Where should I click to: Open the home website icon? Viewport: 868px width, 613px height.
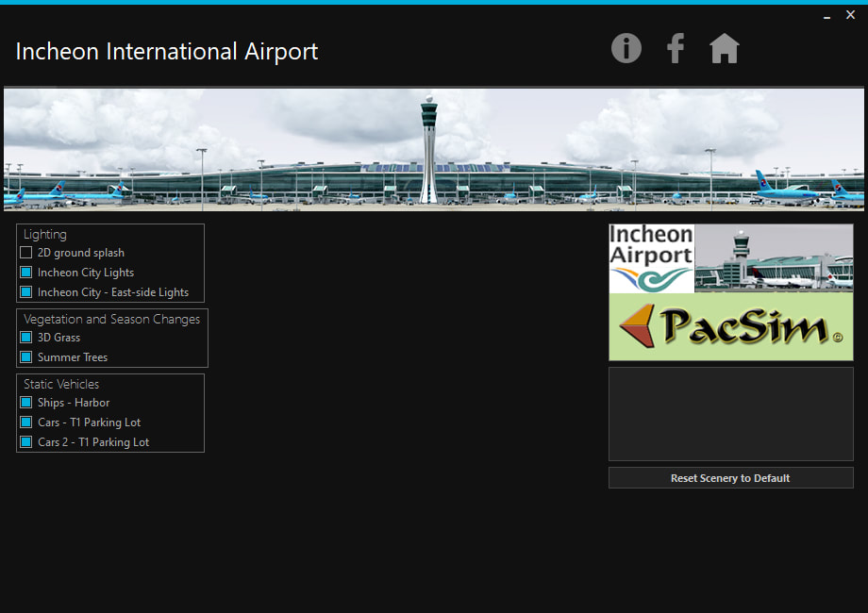pos(724,48)
